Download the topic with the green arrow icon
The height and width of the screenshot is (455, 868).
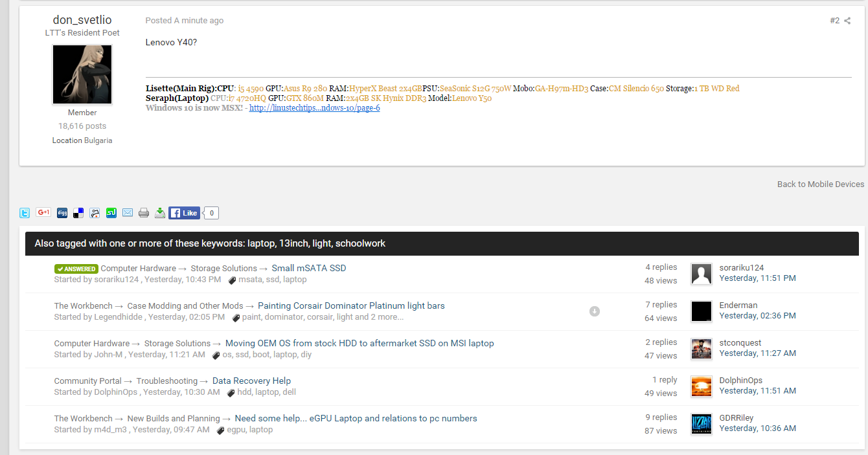point(160,213)
